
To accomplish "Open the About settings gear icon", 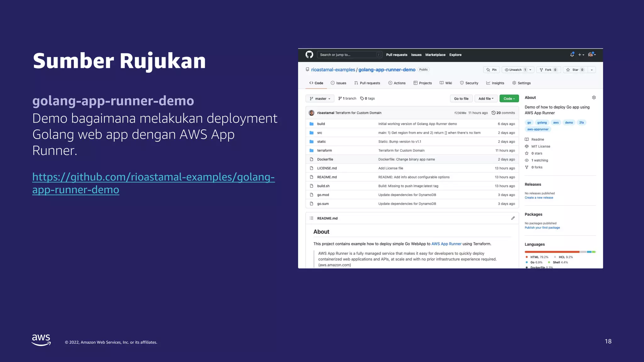I will (594, 98).
